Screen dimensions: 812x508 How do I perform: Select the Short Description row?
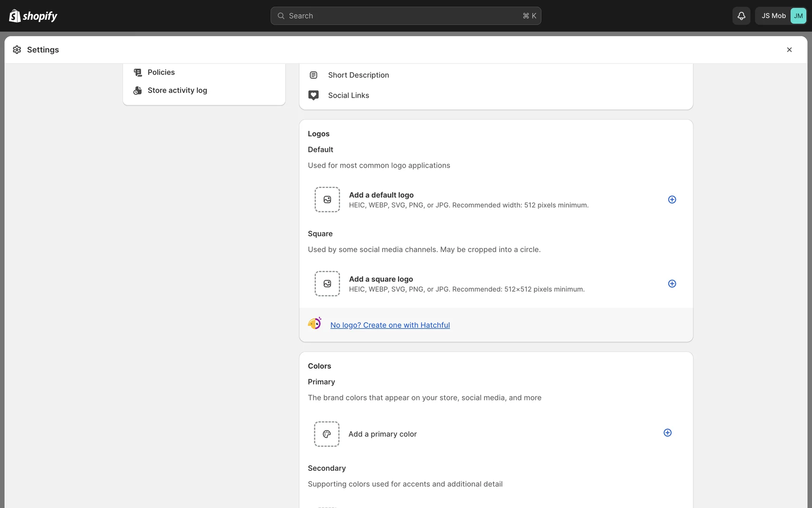[x=358, y=75]
